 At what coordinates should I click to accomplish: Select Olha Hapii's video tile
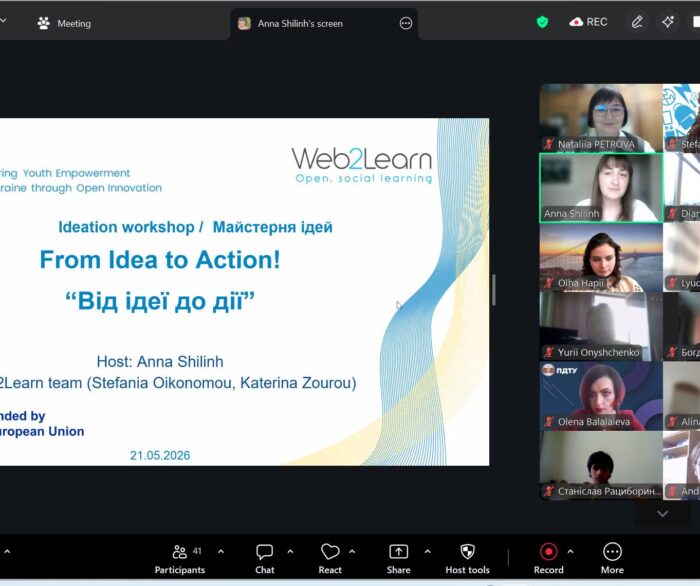pos(601,257)
